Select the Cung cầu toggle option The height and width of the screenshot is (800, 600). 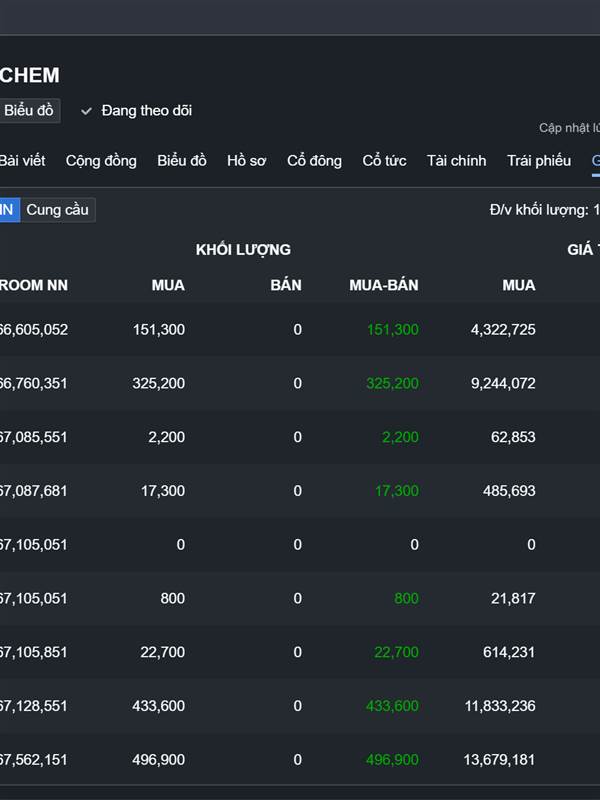pyautogui.click(x=57, y=210)
